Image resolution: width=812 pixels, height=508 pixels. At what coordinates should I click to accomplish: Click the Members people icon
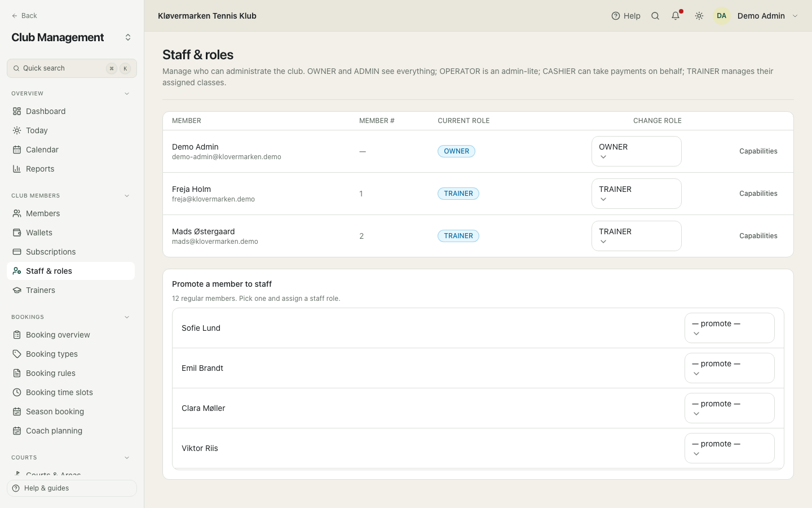(x=17, y=213)
